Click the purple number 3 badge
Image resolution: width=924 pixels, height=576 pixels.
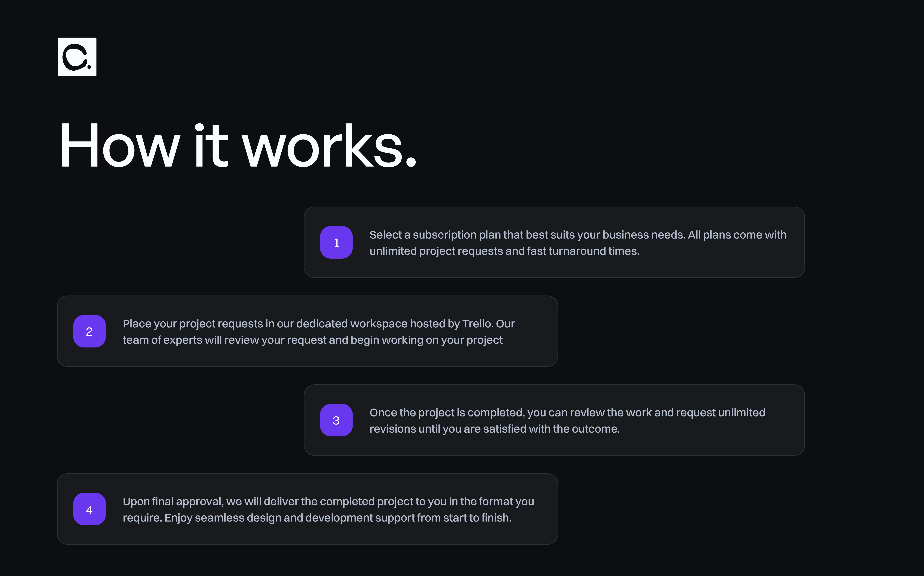click(x=336, y=420)
